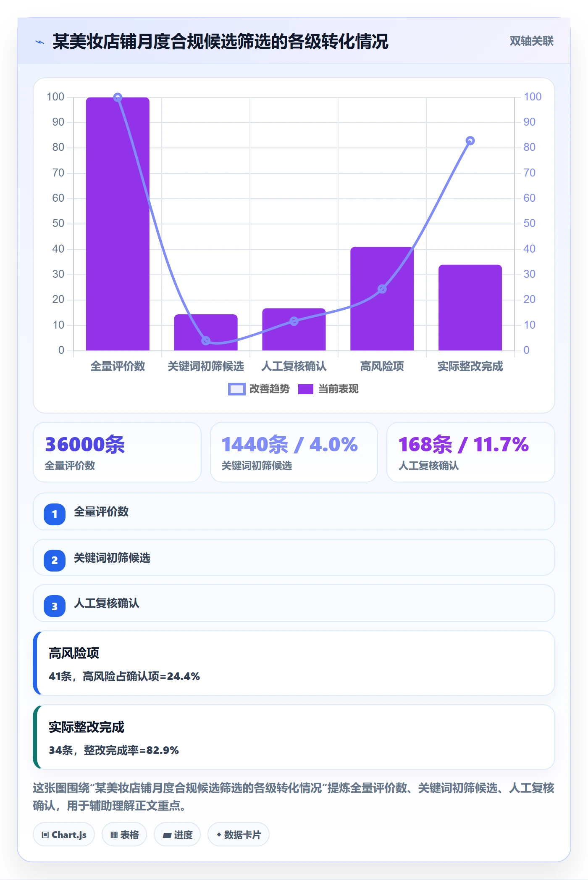The height and width of the screenshot is (880, 588).
Task: Toggle the 当前表现 legend swatch
Action: tap(306, 389)
